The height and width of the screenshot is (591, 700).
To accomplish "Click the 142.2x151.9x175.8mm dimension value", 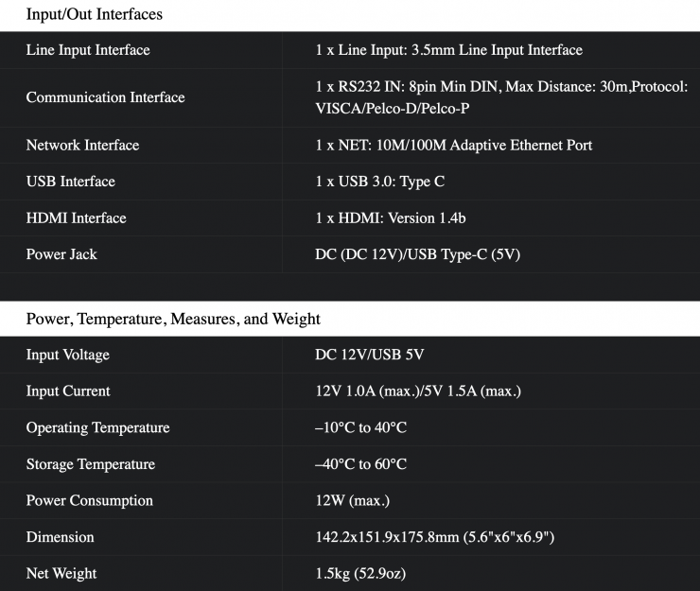I will tap(434, 537).
